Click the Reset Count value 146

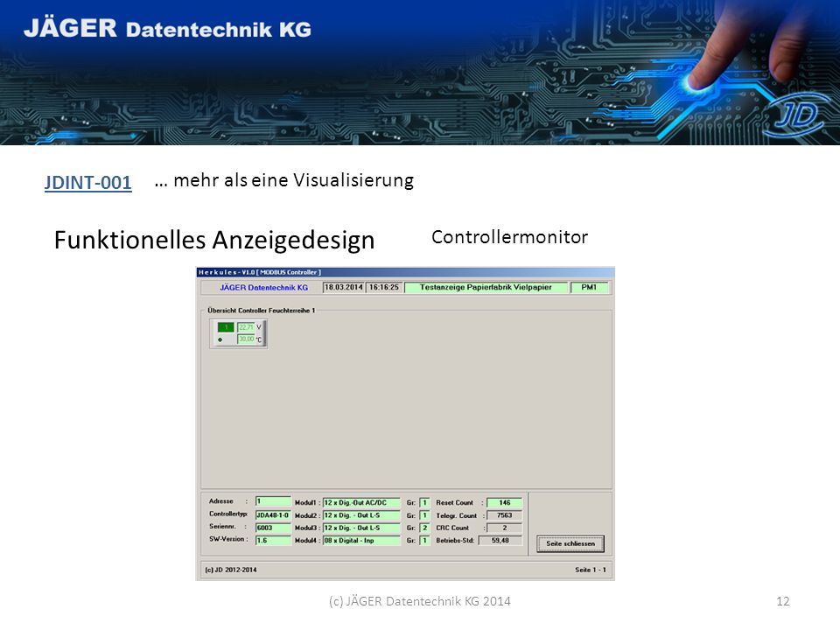[504, 503]
